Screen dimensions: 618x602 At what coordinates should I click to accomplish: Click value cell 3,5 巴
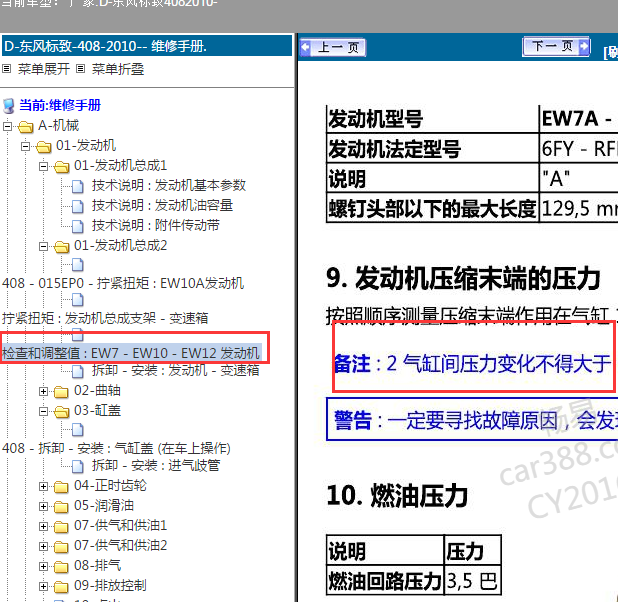click(472, 580)
